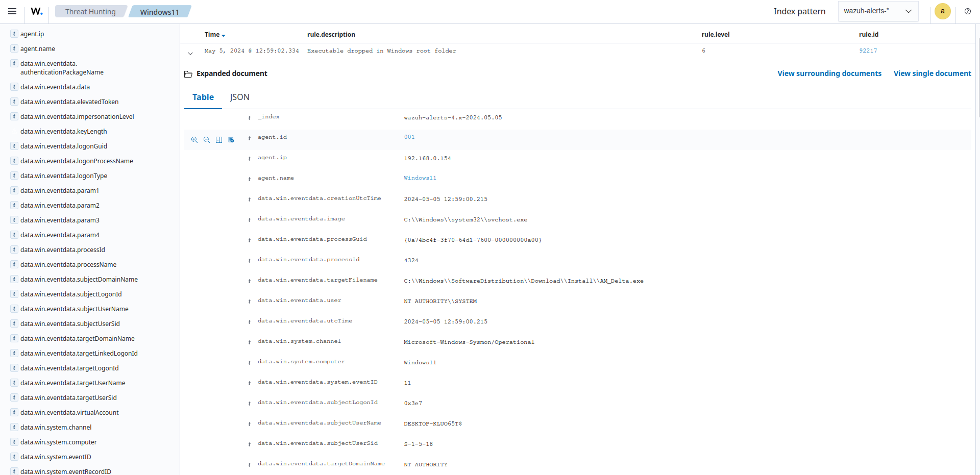Open the Time column sort dropdown

224,35
